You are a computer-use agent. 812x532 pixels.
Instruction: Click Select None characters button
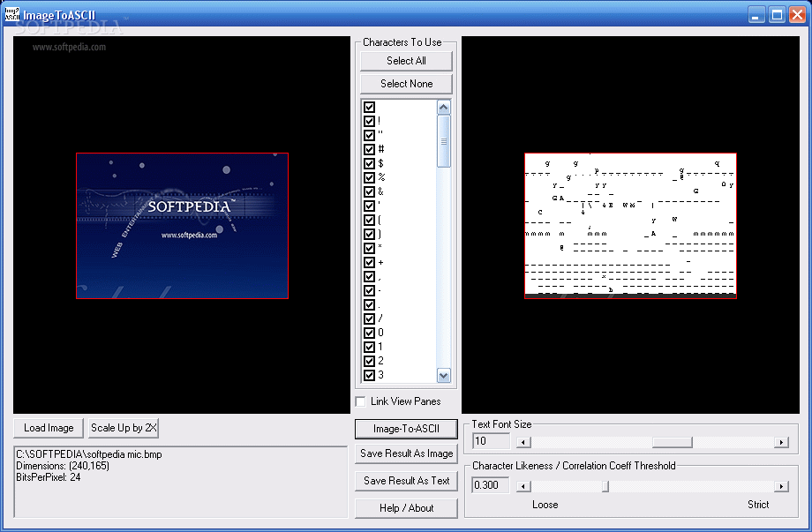[x=406, y=84]
